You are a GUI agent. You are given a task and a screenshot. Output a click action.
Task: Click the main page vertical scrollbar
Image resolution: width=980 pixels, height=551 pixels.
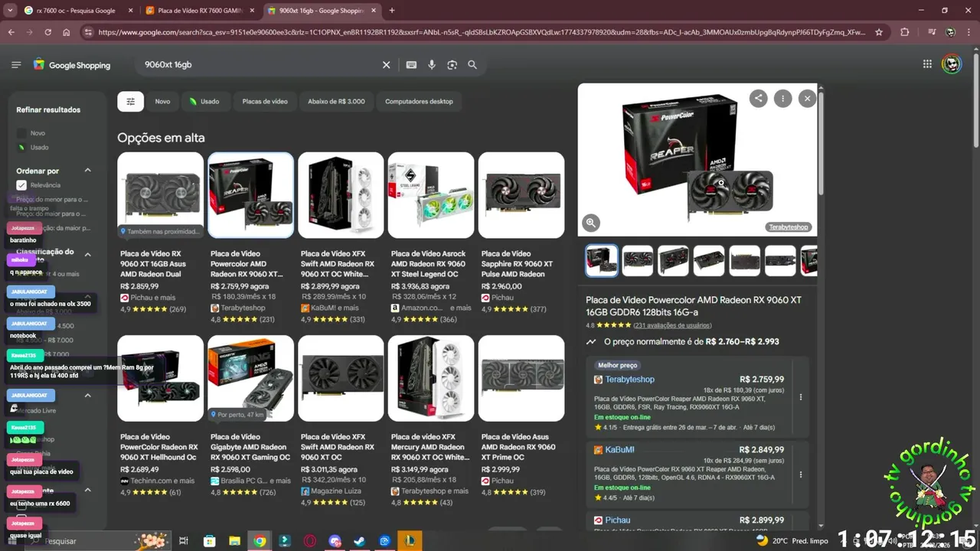(x=975, y=99)
